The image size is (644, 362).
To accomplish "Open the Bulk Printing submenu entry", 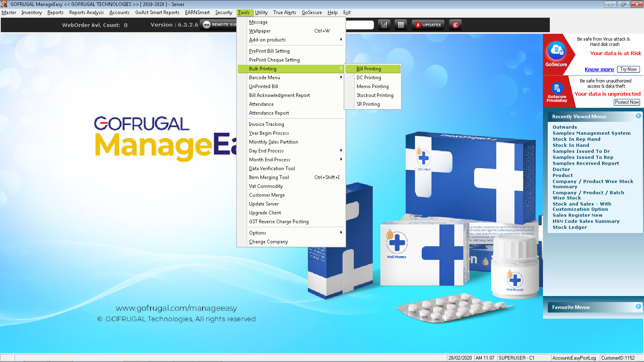I will click(x=292, y=69).
